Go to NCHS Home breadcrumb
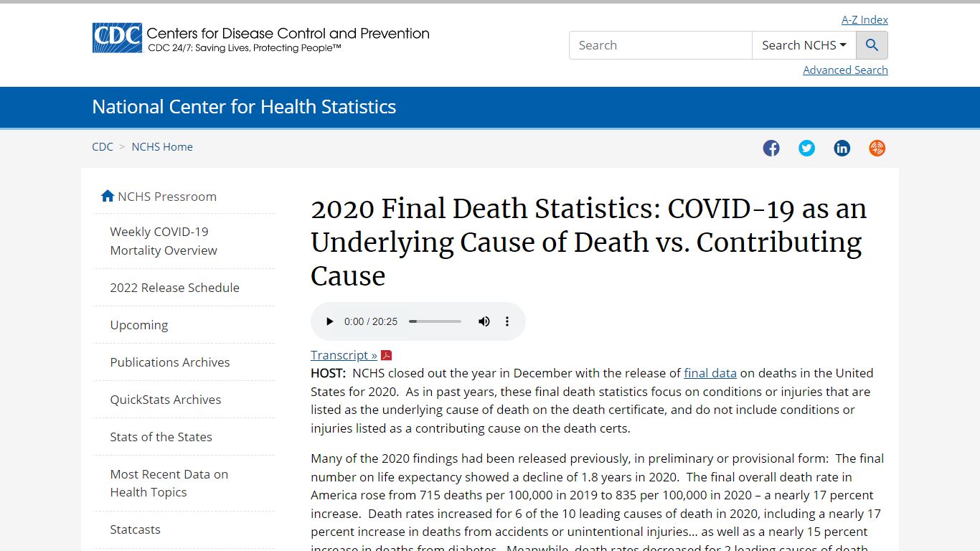The height and width of the screenshot is (551, 980). point(162,146)
